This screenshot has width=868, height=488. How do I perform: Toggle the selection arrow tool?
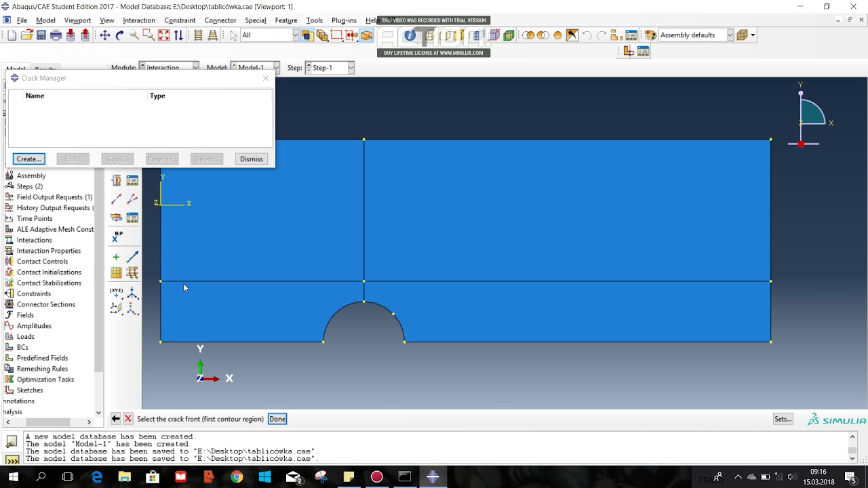point(234,35)
